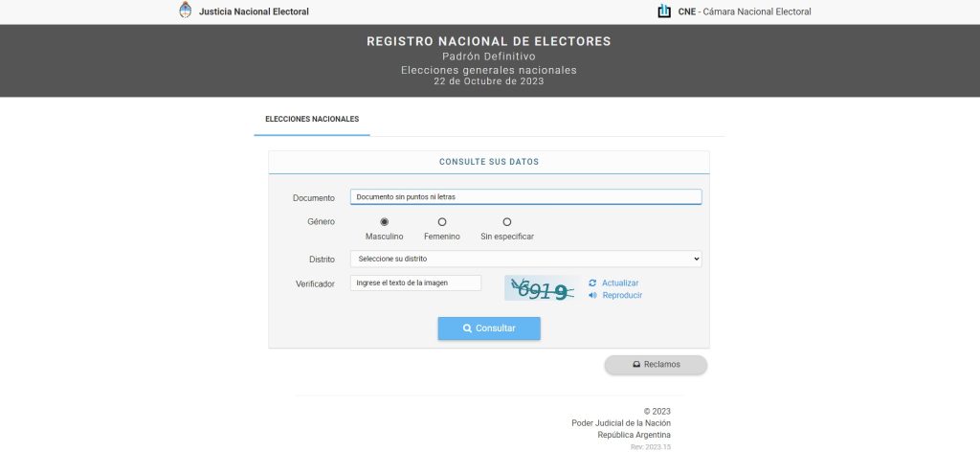This screenshot has width=980, height=475.
Task: Click the refresh captcha arrows icon
Action: tap(593, 283)
